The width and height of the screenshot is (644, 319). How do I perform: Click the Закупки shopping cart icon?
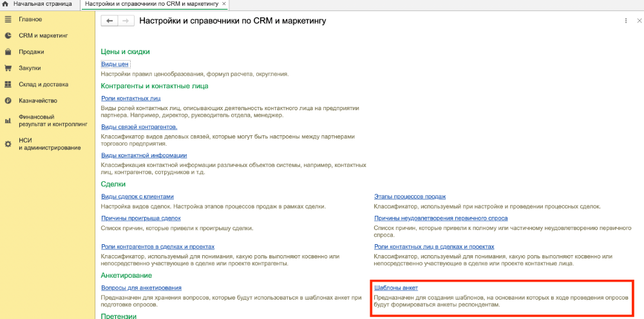[x=7, y=68]
